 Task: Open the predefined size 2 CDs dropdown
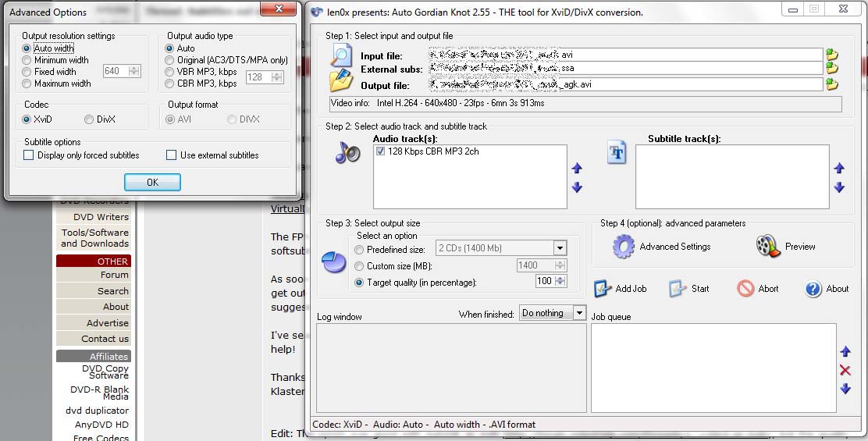click(x=560, y=248)
